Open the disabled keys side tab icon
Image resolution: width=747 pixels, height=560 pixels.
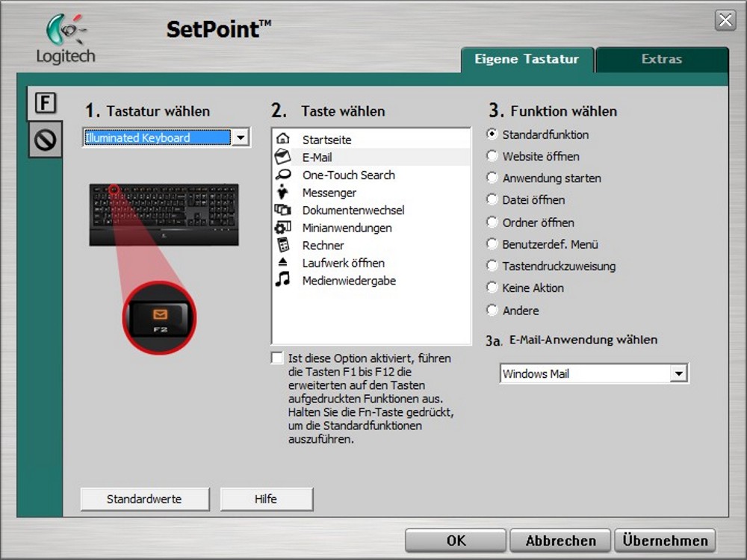pyautogui.click(x=46, y=140)
